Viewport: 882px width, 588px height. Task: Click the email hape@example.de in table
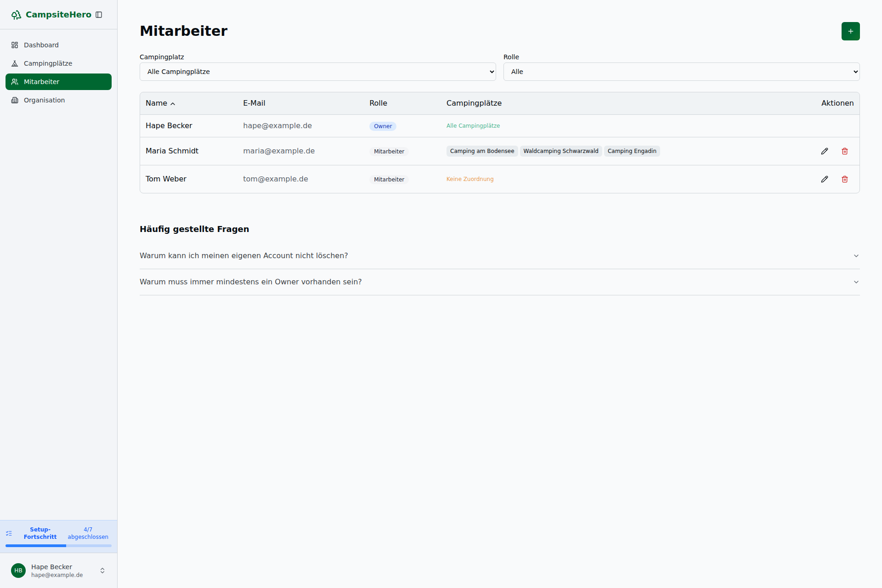(x=277, y=126)
